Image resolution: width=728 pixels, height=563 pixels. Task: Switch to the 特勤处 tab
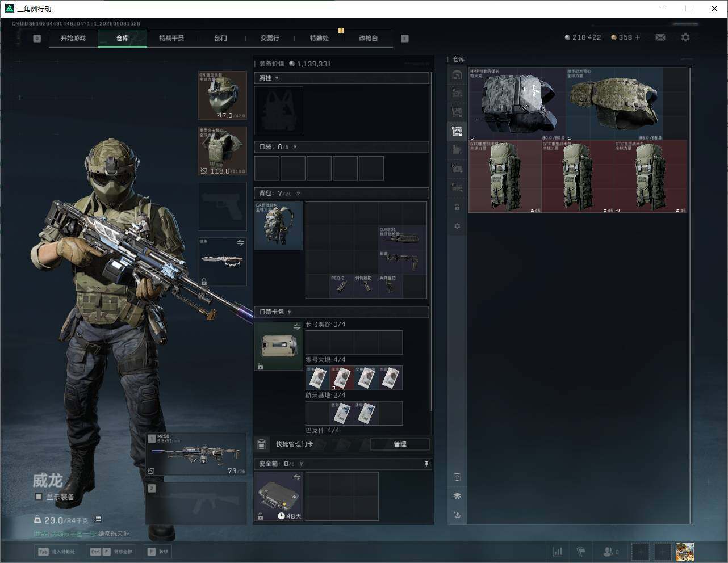coord(319,38)
